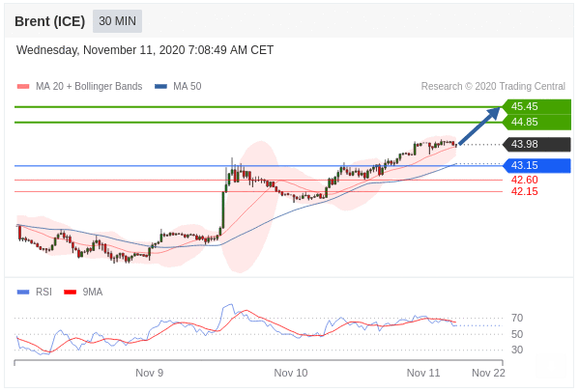Click the Nov 10 axis date label

[291, 373]
